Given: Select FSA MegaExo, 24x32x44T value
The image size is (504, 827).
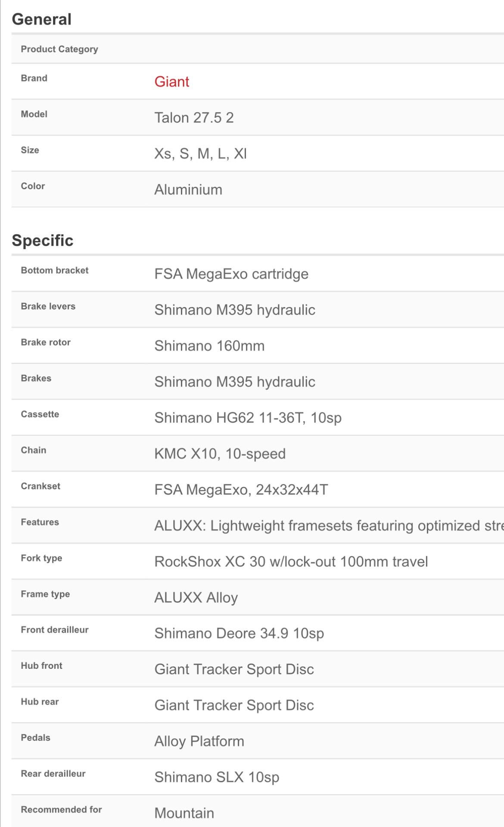Looking at the screenshot, I should pyautogui.click(x=241, y=490).
